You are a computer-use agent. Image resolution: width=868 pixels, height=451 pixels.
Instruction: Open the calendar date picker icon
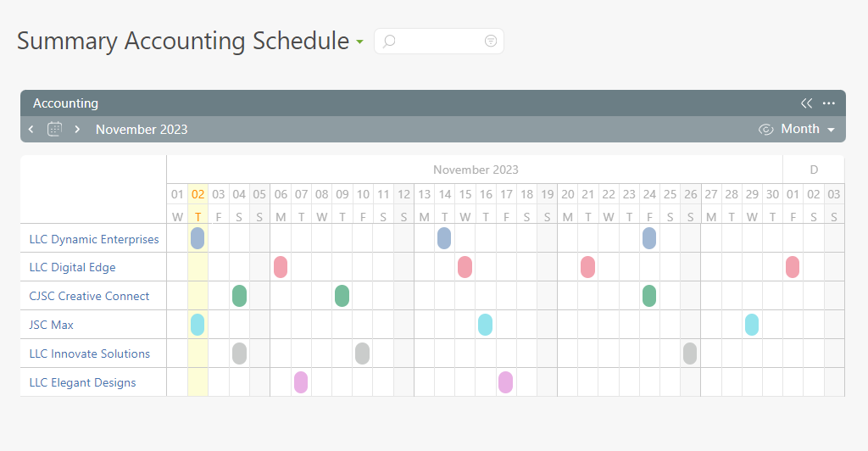54,129
